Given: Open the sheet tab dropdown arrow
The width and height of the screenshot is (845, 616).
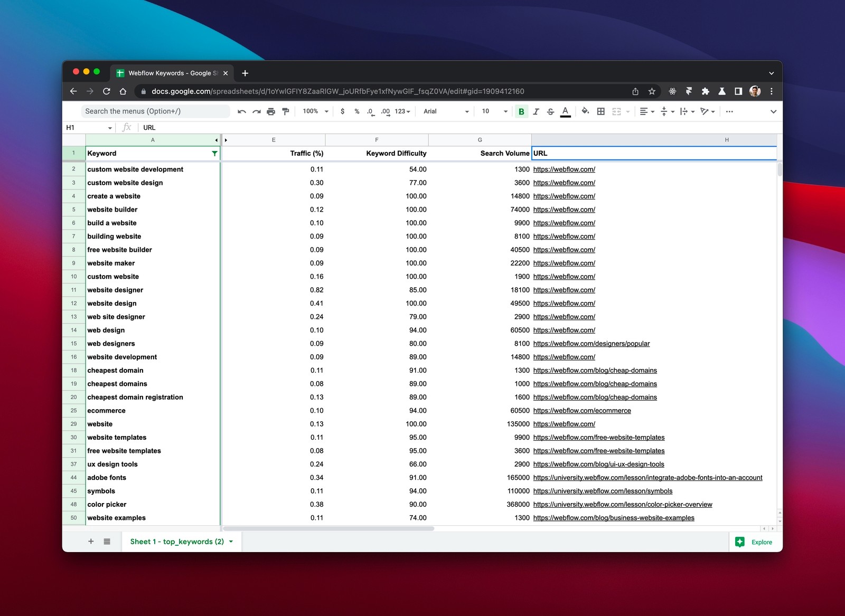Looking at the screenshot, I should [x=231, y=542].
